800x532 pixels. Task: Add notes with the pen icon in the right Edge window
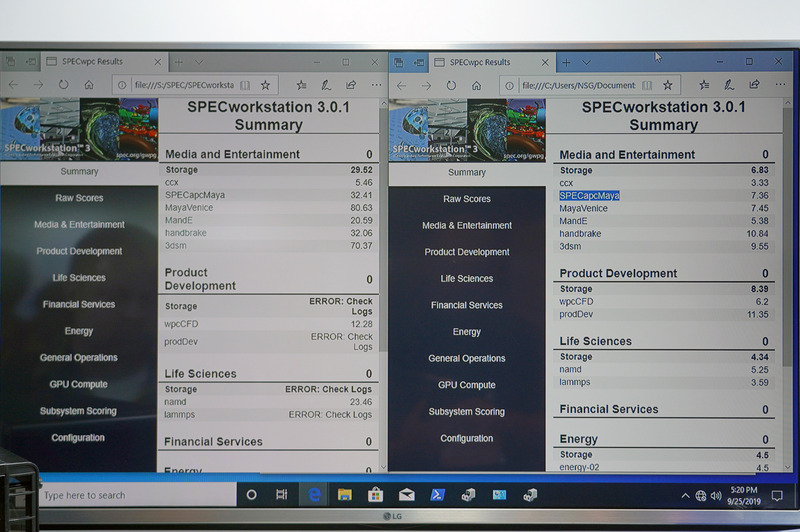coord(729,85)
